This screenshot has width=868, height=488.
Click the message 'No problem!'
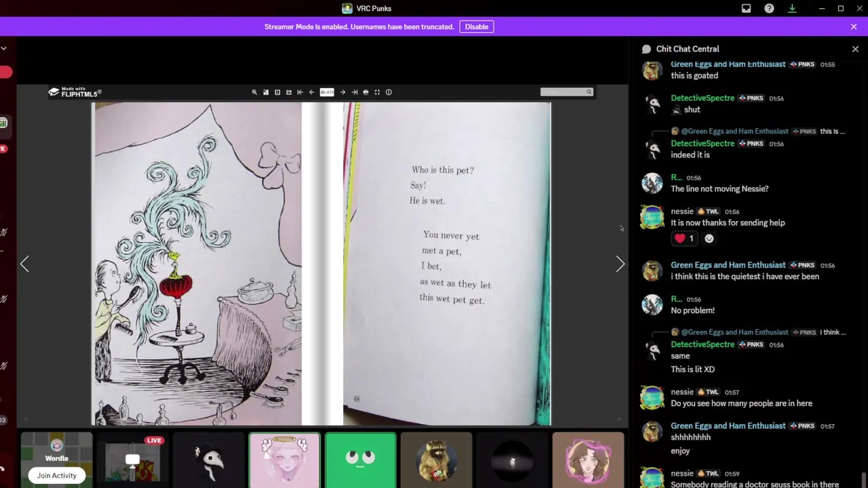pyautogui.click(x=692, y=310)
